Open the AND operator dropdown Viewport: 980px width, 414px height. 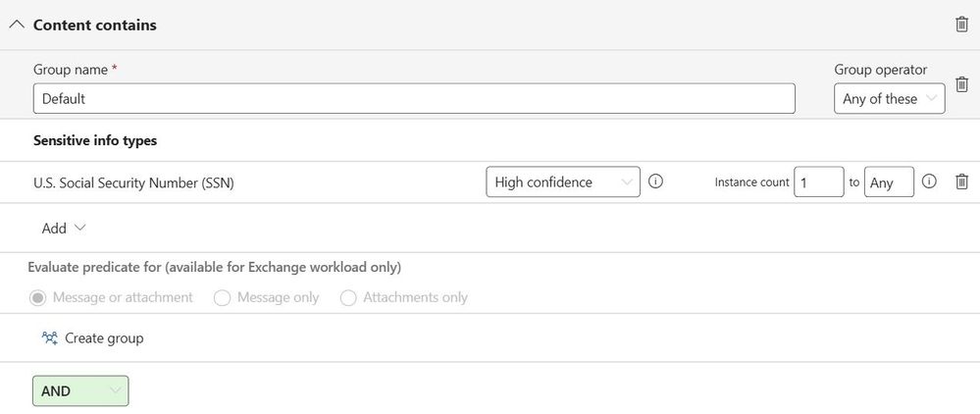coord(80,390)
